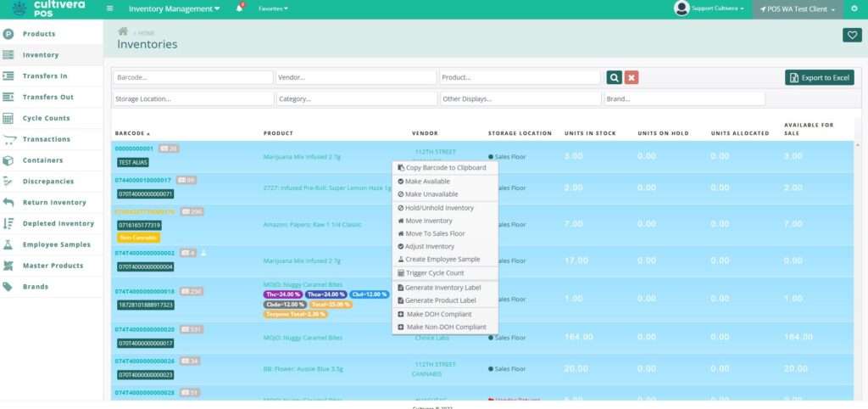Viewport: 868px width, 409px height.
Task: Click the hamburger menu icon in header
Action: [x=110, y=8]
